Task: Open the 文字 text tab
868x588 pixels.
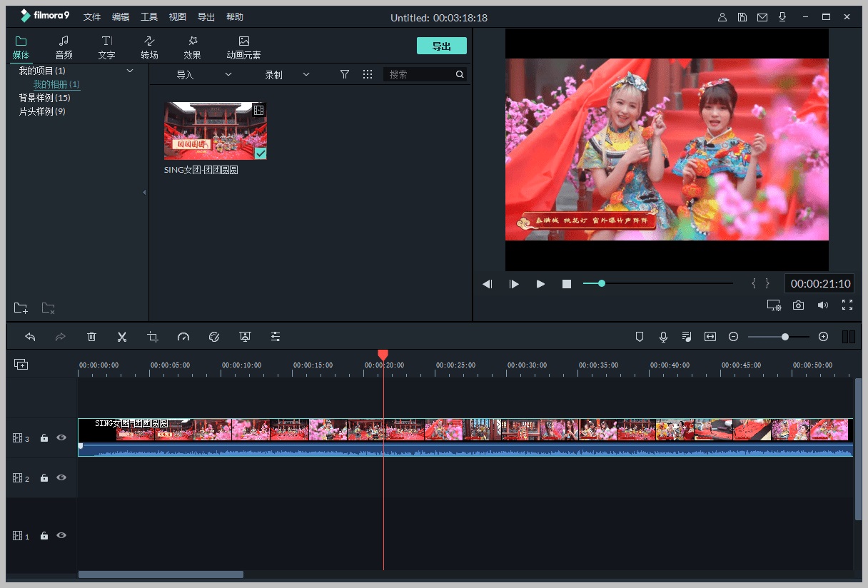Action: (106, 47)
